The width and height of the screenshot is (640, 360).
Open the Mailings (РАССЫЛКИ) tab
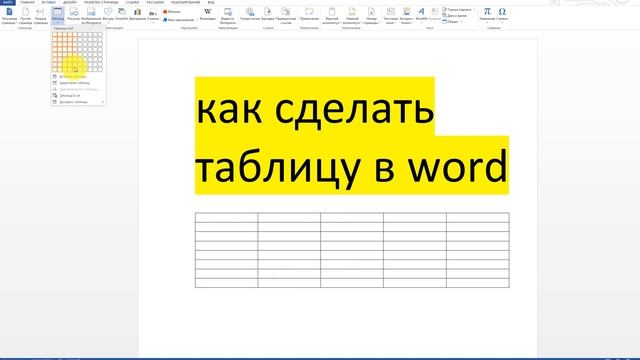point(155,2)
